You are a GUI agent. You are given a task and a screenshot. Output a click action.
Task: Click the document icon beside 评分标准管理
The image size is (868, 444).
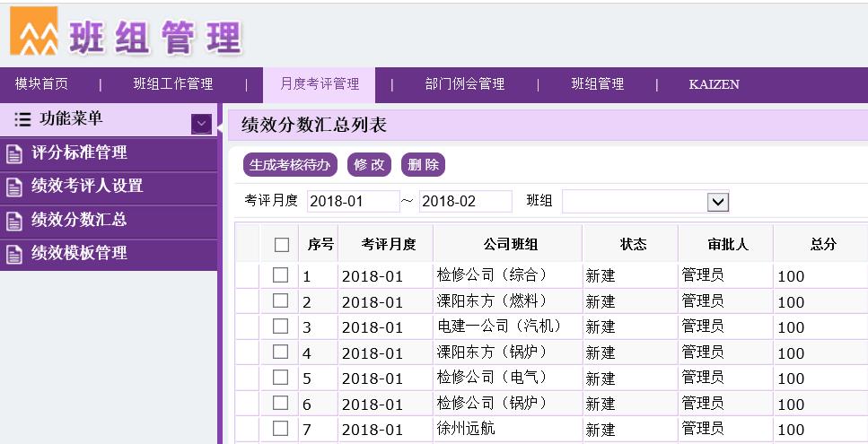(14, 153)
